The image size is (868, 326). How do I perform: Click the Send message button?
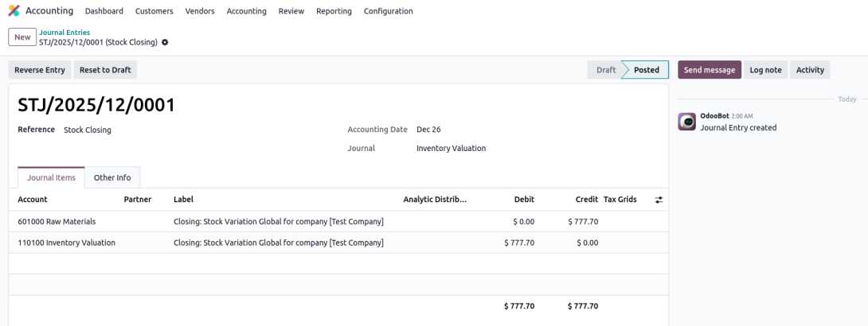[709, 70]
